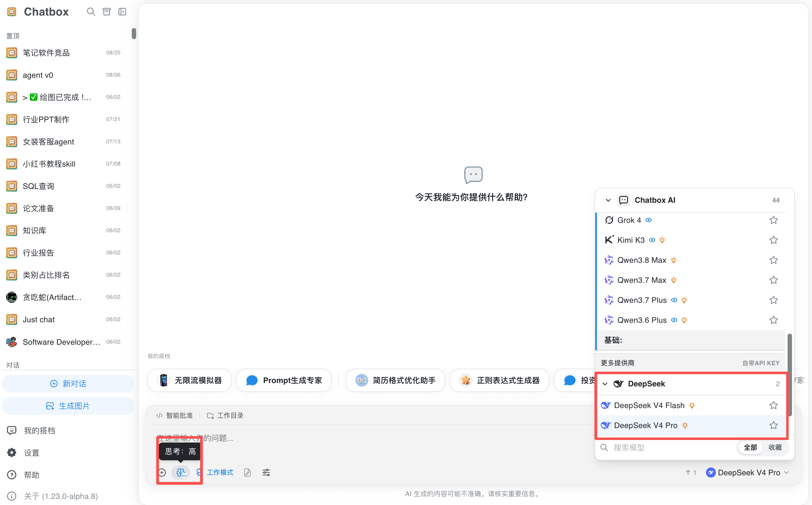812x505 pixels.
Task: Click the plus attach icon in input toolbar
Action: coord(162,472)
